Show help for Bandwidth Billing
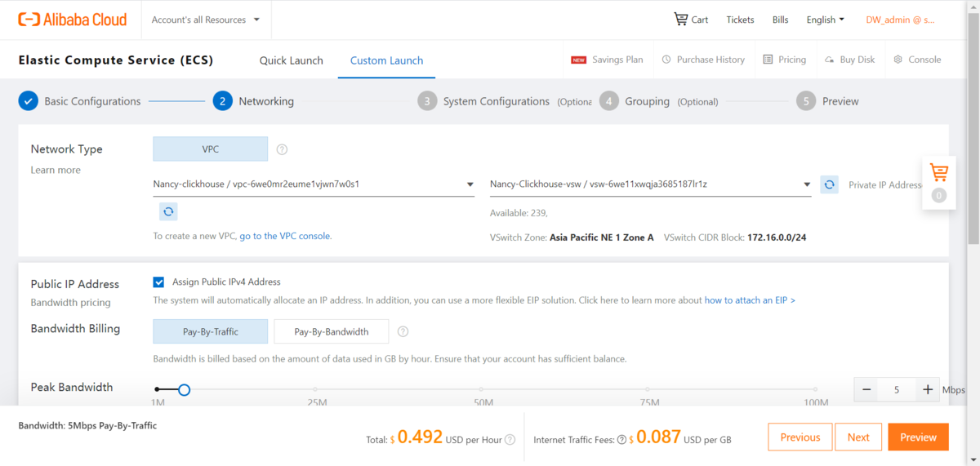The image size is (980, 466). click(403, 331)
